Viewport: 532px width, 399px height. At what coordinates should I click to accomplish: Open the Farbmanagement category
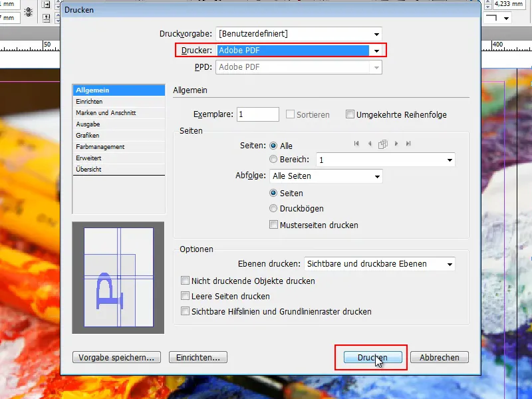[x=119, y=146]
